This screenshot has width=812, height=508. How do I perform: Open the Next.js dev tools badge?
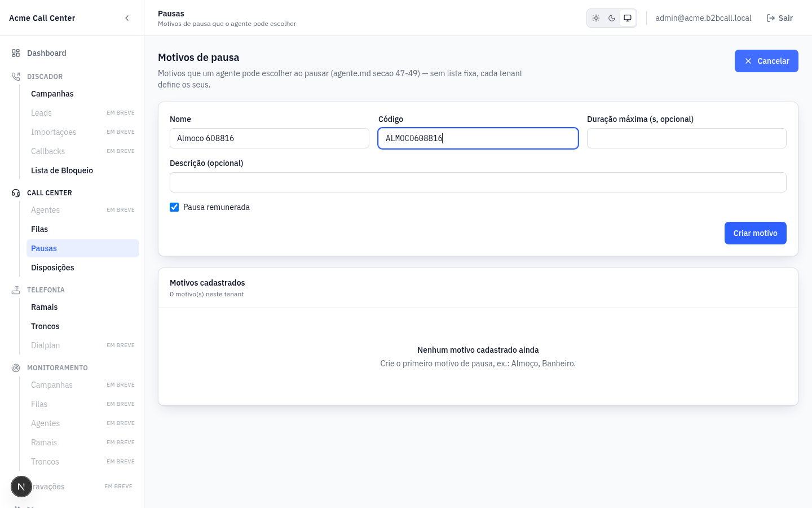tap(21, 487)
